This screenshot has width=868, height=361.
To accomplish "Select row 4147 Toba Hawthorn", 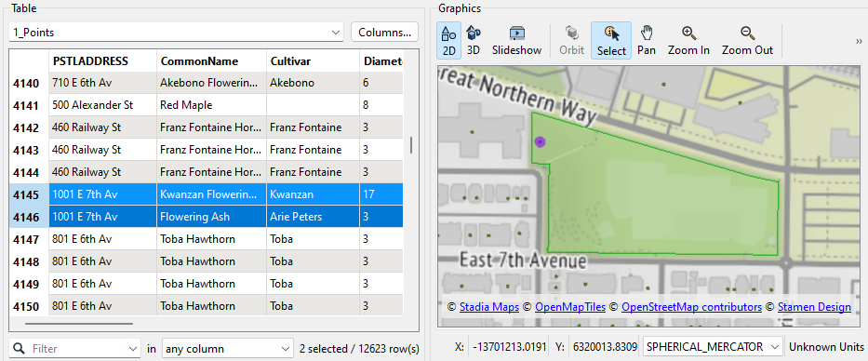I will [206, 239].
